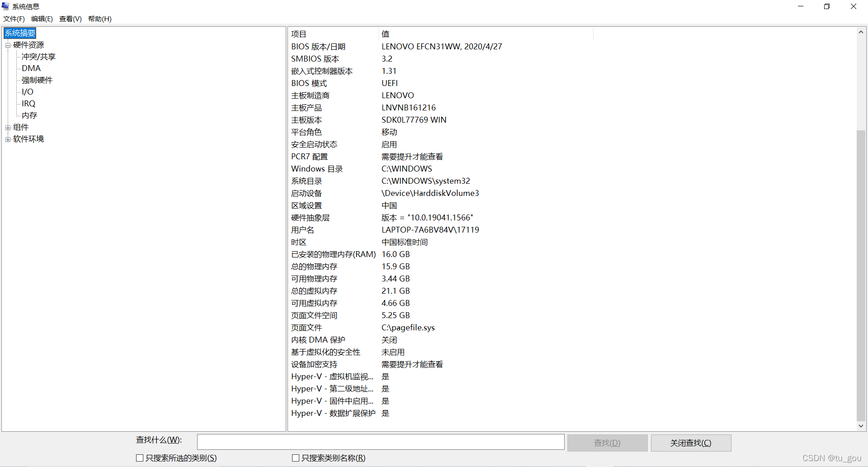The image size is (868, 467).
Task: Click the value SDK0L77769 WIN
Action: point(414,120)
